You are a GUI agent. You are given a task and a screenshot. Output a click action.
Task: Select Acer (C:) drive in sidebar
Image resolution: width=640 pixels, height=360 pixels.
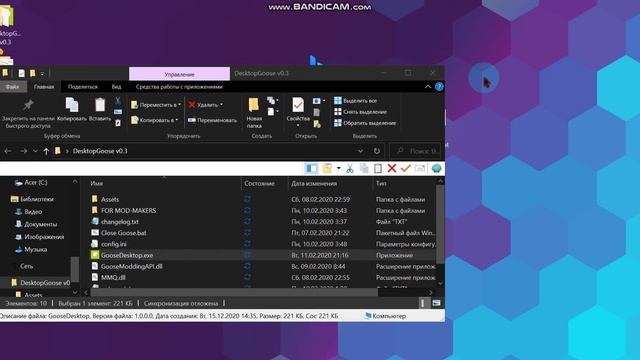pyautogui.click(x=31, y=182)
